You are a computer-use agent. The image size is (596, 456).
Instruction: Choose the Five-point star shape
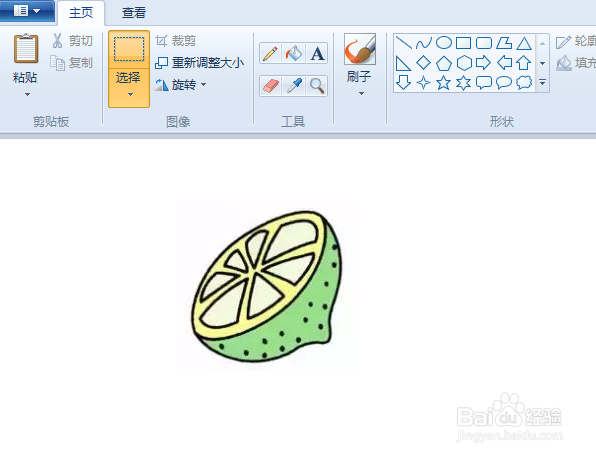(x=443, y=82)
